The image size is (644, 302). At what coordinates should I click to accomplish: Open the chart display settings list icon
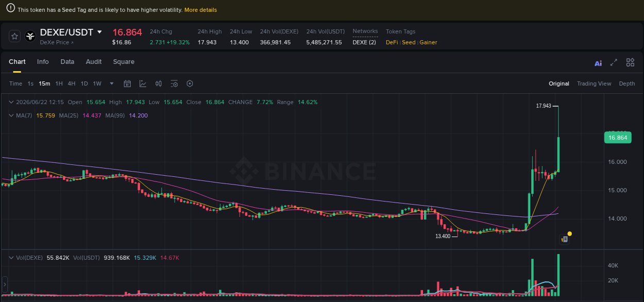click(174, 83)
